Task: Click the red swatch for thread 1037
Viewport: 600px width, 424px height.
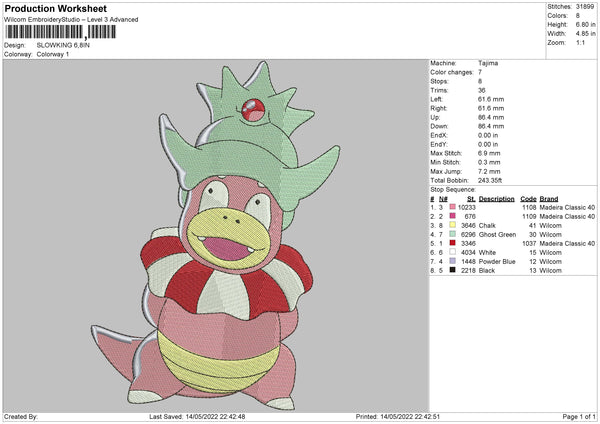Action: coord(453,243)
